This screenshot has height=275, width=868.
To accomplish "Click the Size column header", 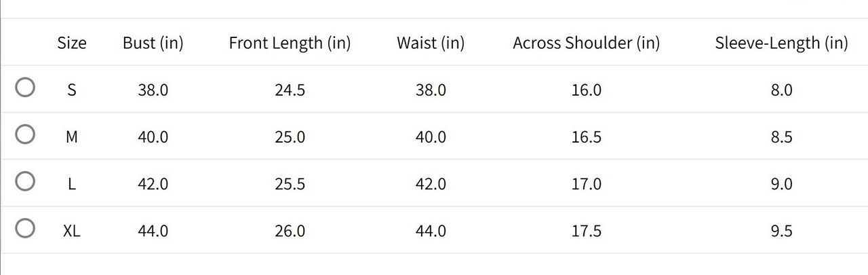I will (x=72, y=43).
